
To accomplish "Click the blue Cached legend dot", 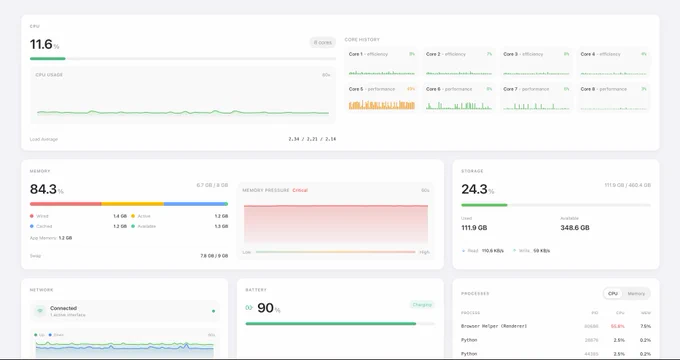I will tap(32, 226).
